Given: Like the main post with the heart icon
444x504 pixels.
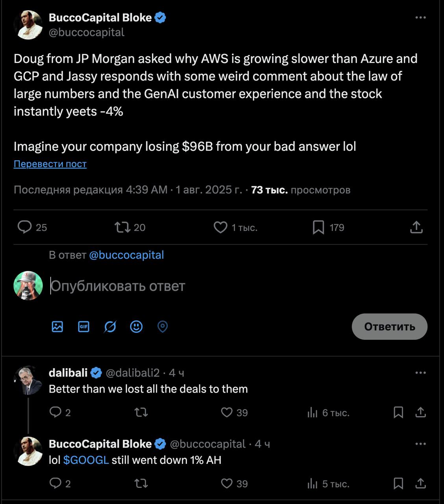Looking at the screenshot, I should click(x=220, y=227).
